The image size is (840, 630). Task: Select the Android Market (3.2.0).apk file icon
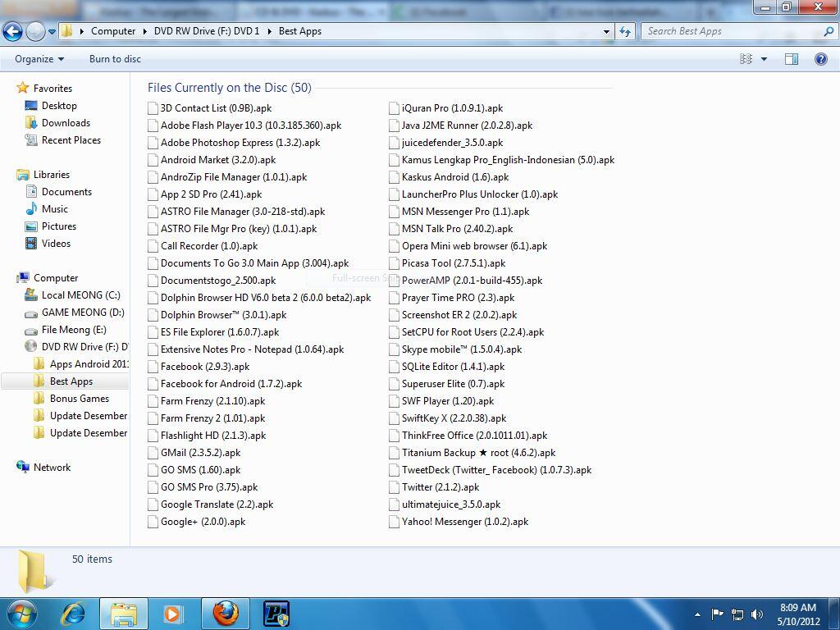pyautogui.click(x=153, y=160)
